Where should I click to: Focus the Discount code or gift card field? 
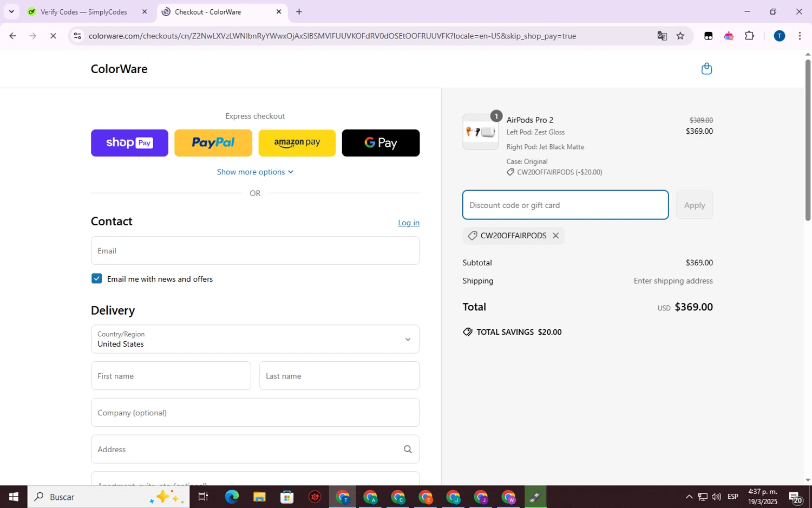[x=565, y=205]
